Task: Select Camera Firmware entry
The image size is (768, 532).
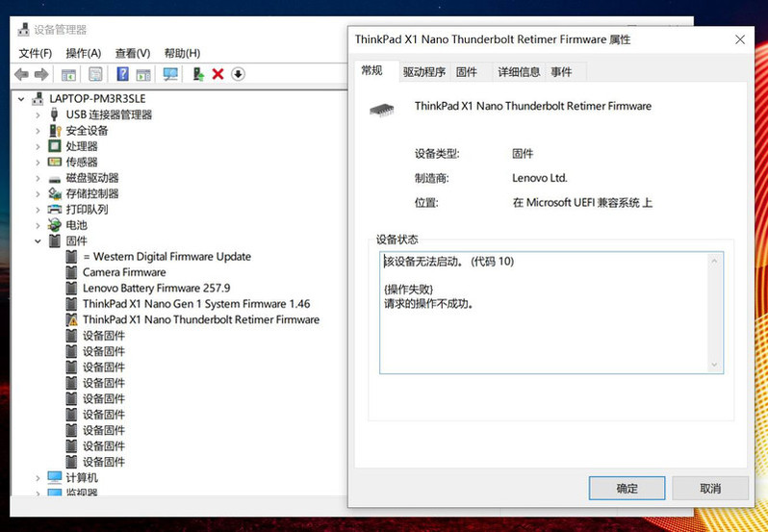Action: tap(124, 272)
